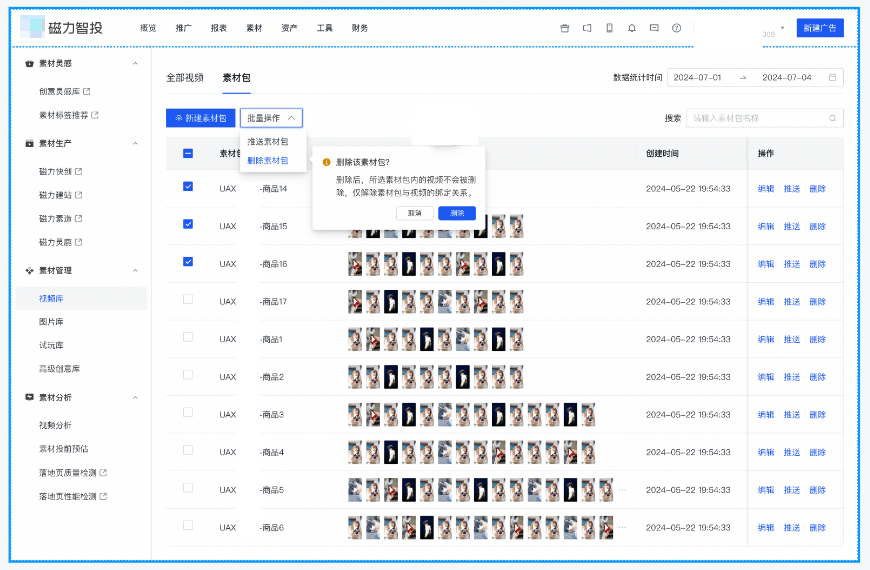
Task: Select 推送素材包 in batch dropdown
Action: 268,142
